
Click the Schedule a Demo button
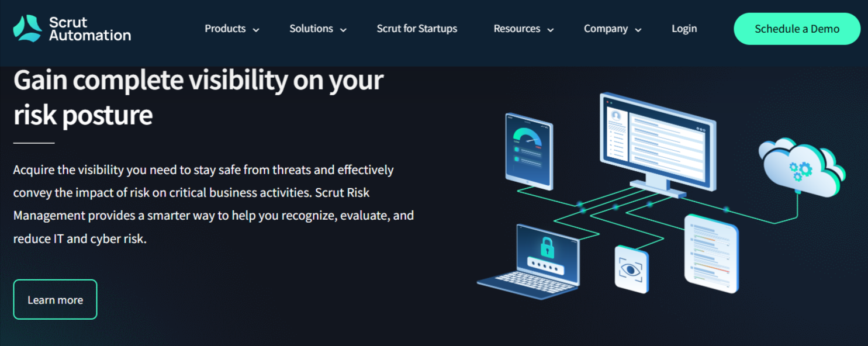[x=797, y=29]
